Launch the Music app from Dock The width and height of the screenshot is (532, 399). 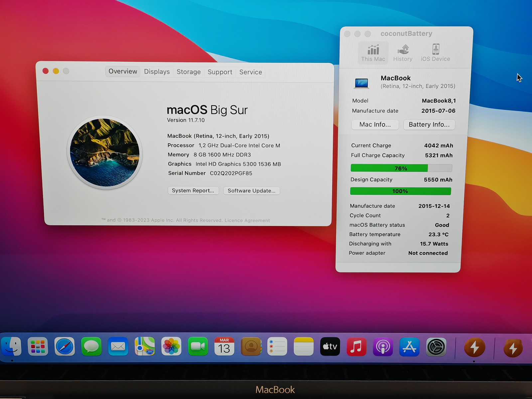[356, 347]
